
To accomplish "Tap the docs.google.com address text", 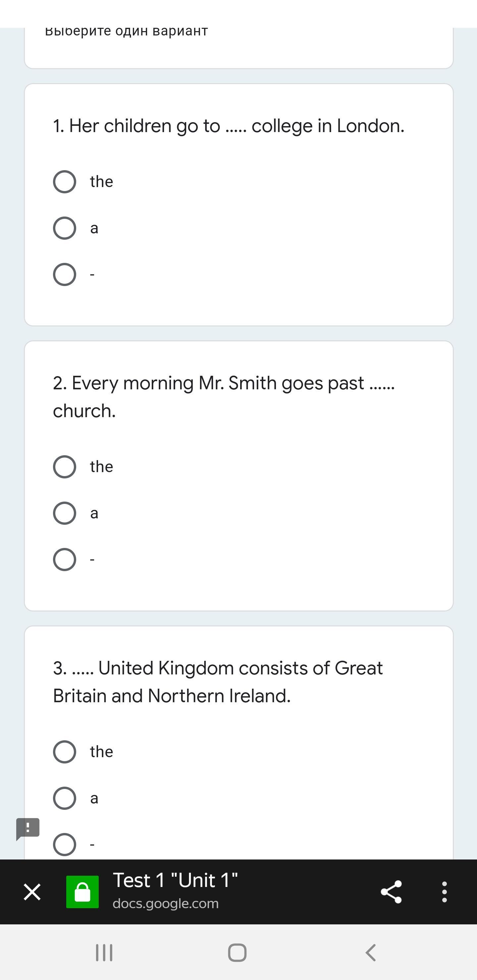I will (x=166, y=904).
